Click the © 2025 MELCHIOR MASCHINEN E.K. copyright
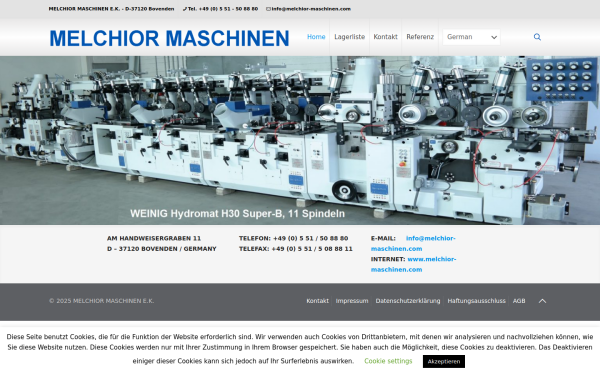Image resolution: width=600 pixels, height=375 pixels. (101, 301)
